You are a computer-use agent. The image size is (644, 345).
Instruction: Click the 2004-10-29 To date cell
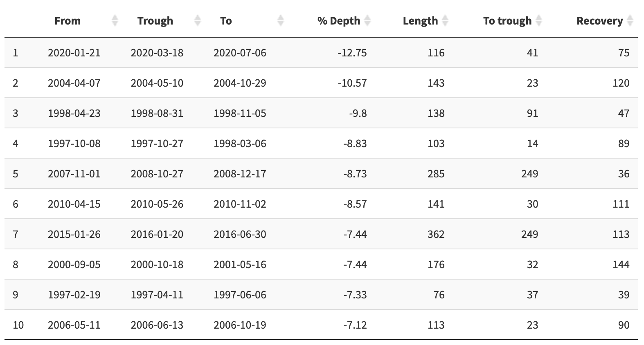(x=240, y=83)
